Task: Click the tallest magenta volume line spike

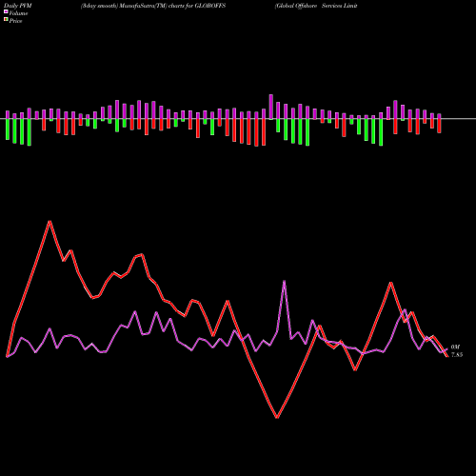Action: tap(284, 281)
